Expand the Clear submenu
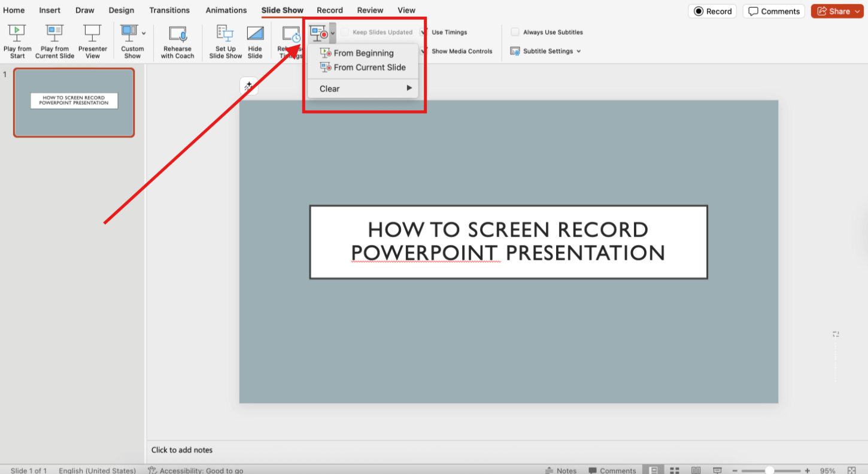 (409, 88)
